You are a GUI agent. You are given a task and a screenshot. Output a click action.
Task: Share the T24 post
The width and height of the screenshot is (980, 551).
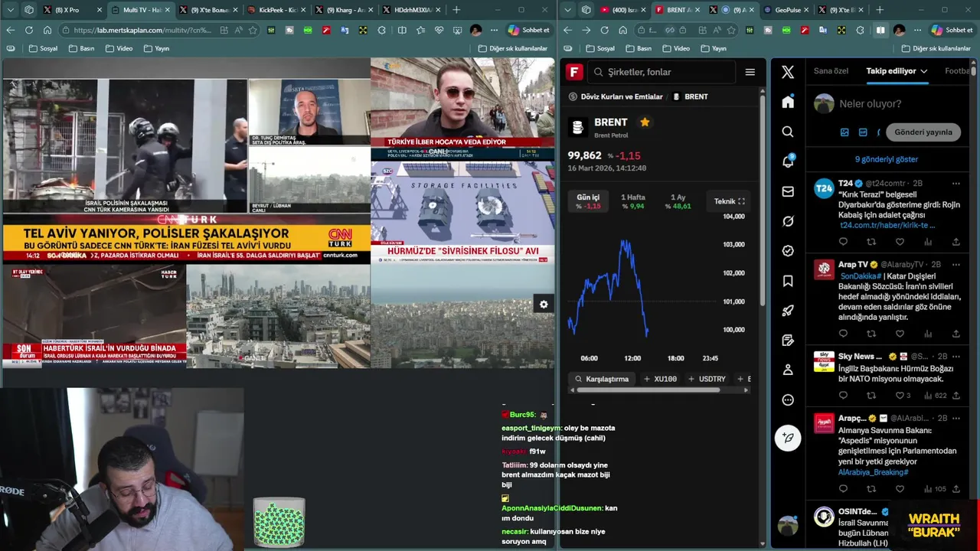(x=956, y=242)
